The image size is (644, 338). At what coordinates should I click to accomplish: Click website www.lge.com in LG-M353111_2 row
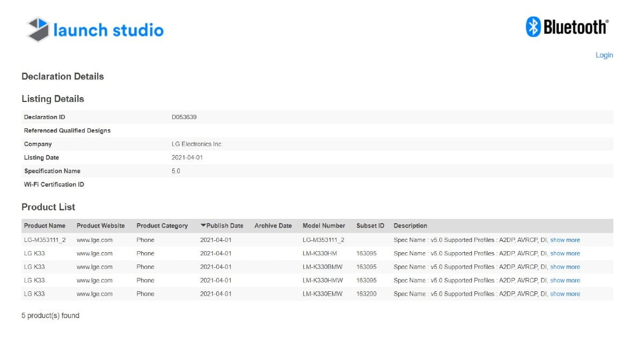(94, 240)
